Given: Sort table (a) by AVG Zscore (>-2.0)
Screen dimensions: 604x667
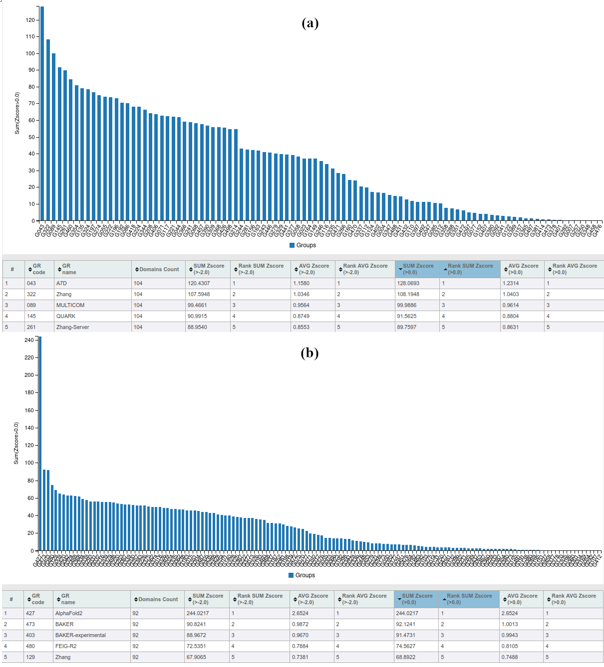Looking at the screenshot, I should tap(312, 269).
